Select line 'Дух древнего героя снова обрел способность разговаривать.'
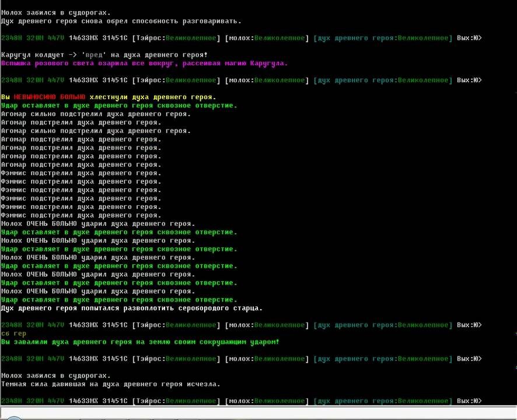 coord(121,21)
